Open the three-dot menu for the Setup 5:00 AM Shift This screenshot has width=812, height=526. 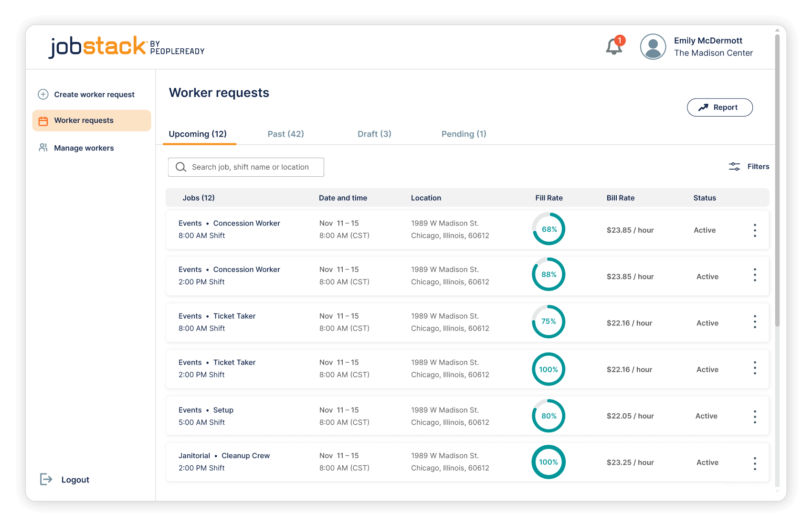(755, 417)
